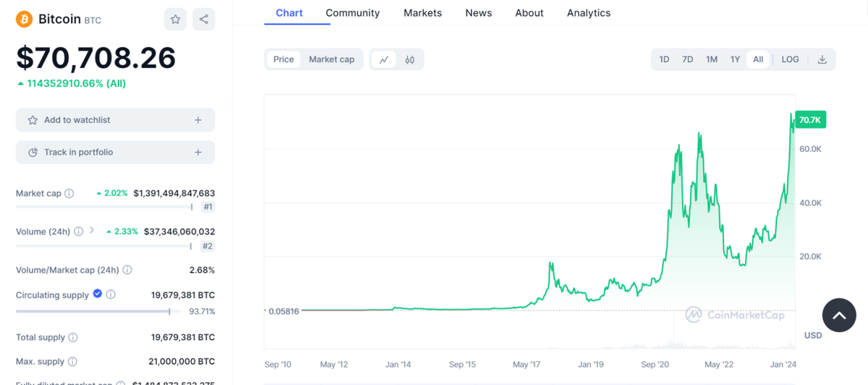Open the Markets tab
868x385 pixels.
[x=422, y=13]
